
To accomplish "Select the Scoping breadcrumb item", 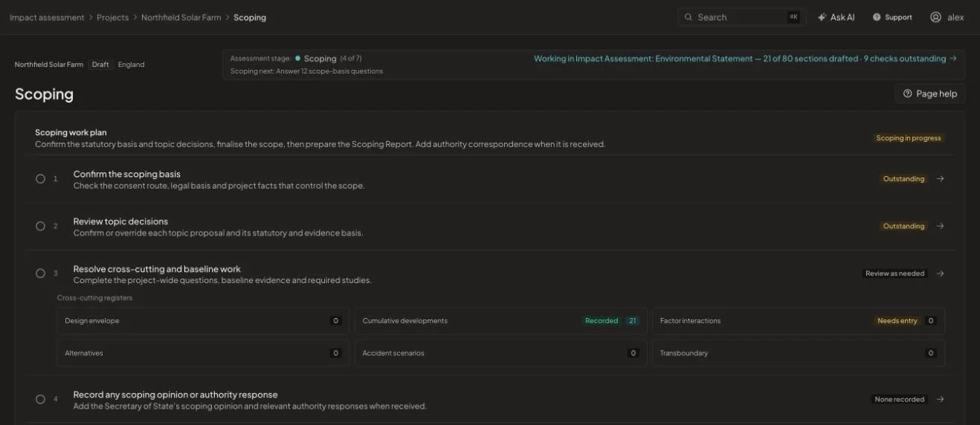I will (x=250, y=17).
